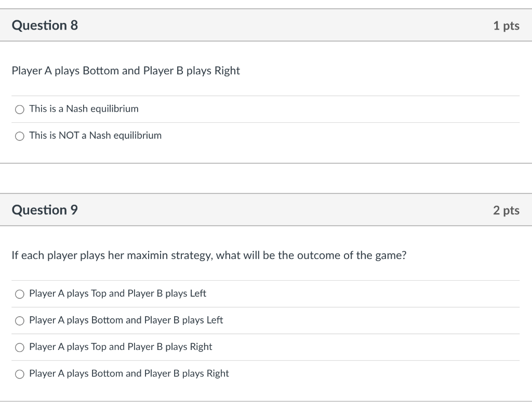
Task: Choose "Player A plays Bottom and Player B plays Left"
Action: pyautogui.click(x=126, y=320)
